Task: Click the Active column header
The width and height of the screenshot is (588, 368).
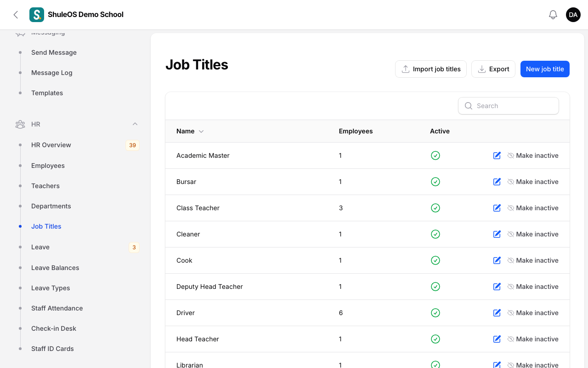Action: click(x=440, y=131)
